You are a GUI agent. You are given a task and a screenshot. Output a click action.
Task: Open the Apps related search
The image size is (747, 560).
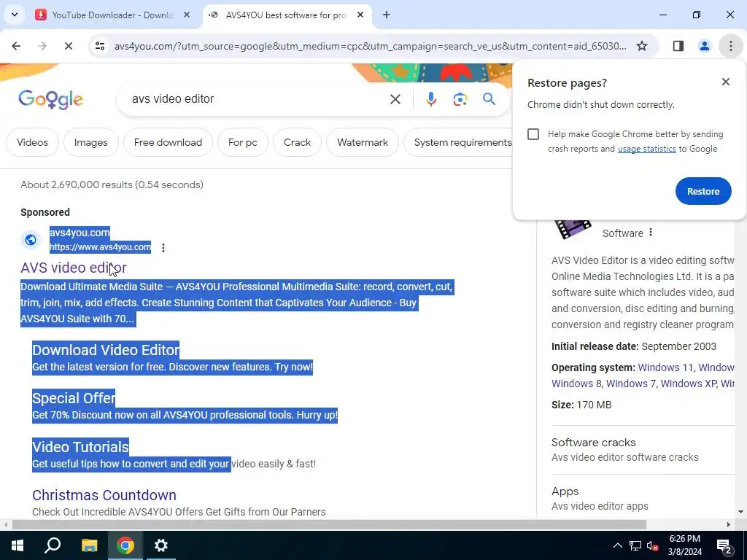(565, 491)
